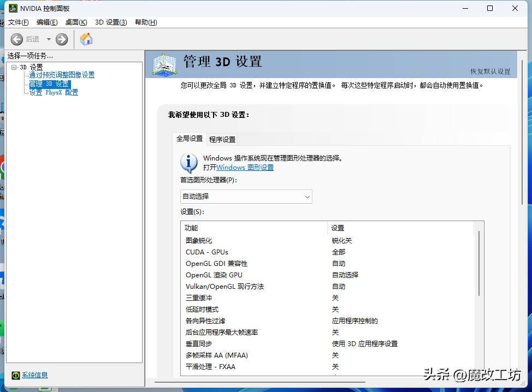Click the 管理 3D 设置 header icon
Viewport: 532px width, 392px height.
coord(164,64)
